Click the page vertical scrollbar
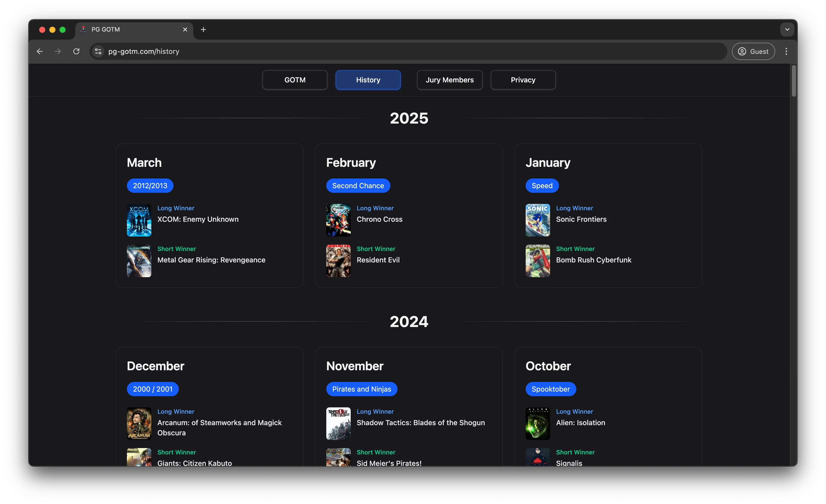Image resolution: width=826 pixels, height=504 pixels. [793, 81]
